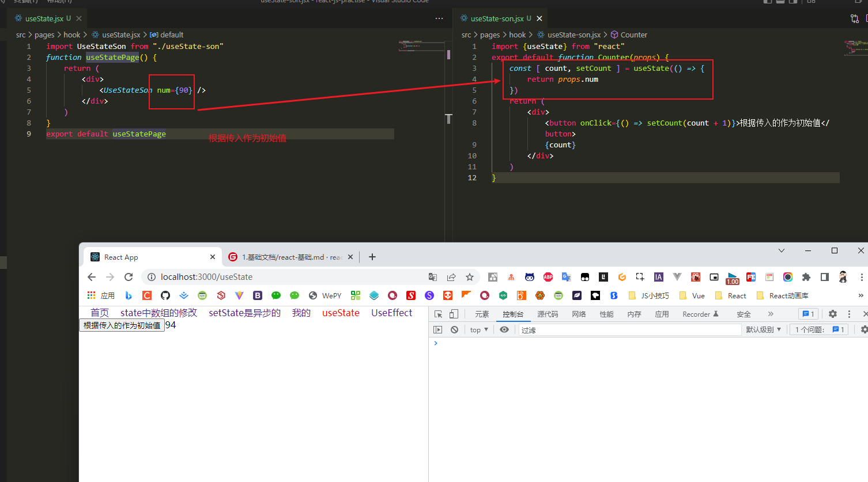Open the 'top' JavaScript context dropdown
The height and width of the screenshot is (482, 868).
coord(479,330)
